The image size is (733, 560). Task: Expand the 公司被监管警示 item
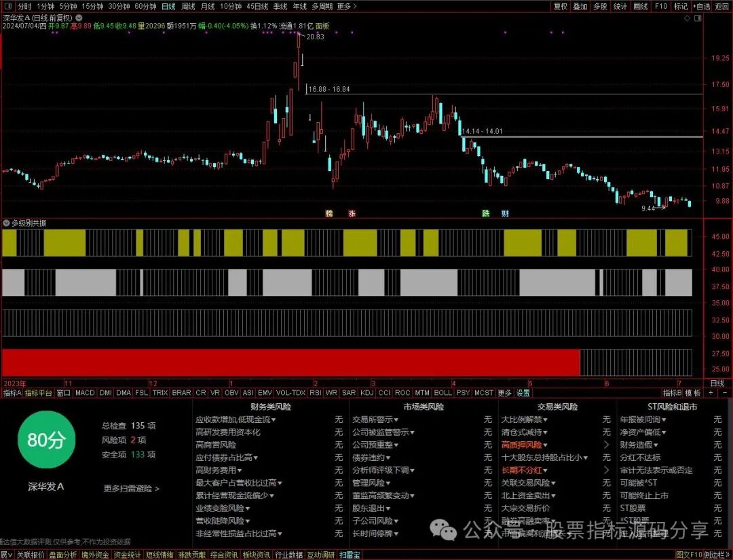383,432
